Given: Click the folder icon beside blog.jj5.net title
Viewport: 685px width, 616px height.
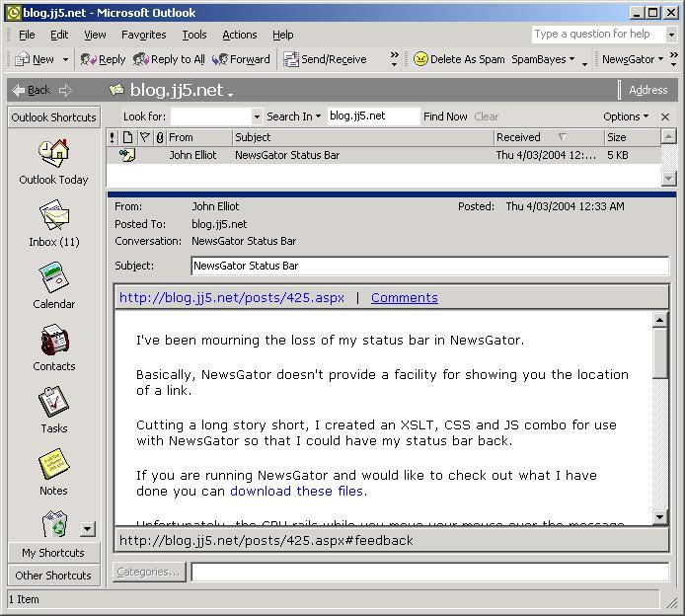Looking at the screenshot, I should (116, 90).
